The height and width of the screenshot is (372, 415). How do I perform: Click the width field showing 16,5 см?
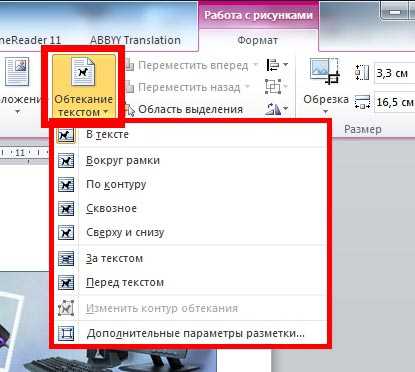[x=394, y=102]
